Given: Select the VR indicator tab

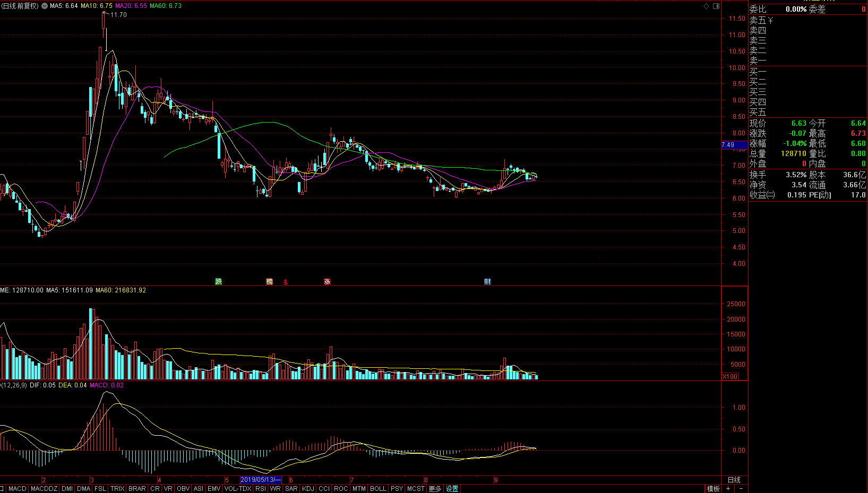Looking at the screenshot, I should coord(168,489).
